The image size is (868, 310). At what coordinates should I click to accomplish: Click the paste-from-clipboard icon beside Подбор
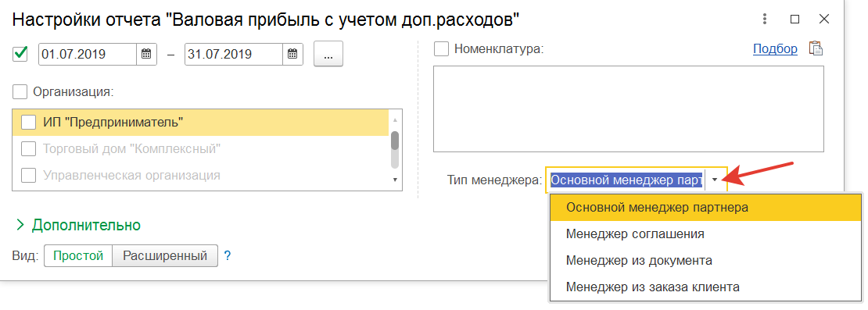[x=816, y=48]
